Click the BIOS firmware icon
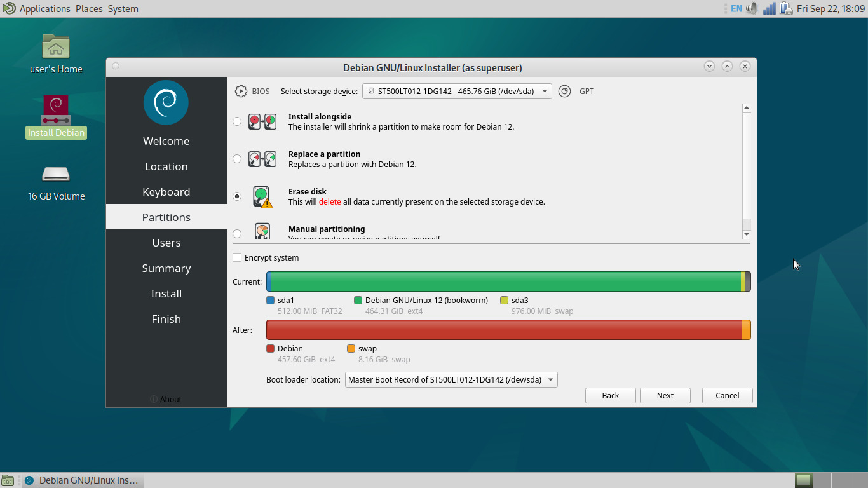The width and height of the screenshot is (868, 488). coord(241,91)
